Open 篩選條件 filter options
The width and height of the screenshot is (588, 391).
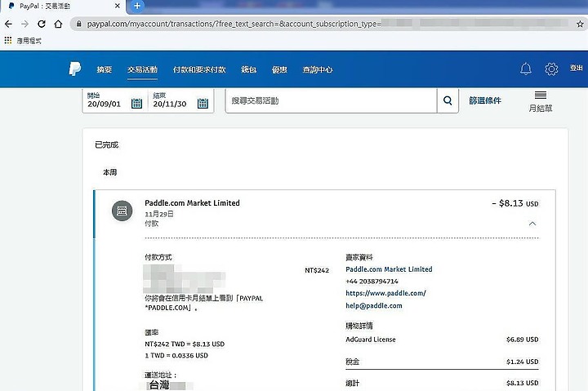pyautogui.click(x=485, y=100)
